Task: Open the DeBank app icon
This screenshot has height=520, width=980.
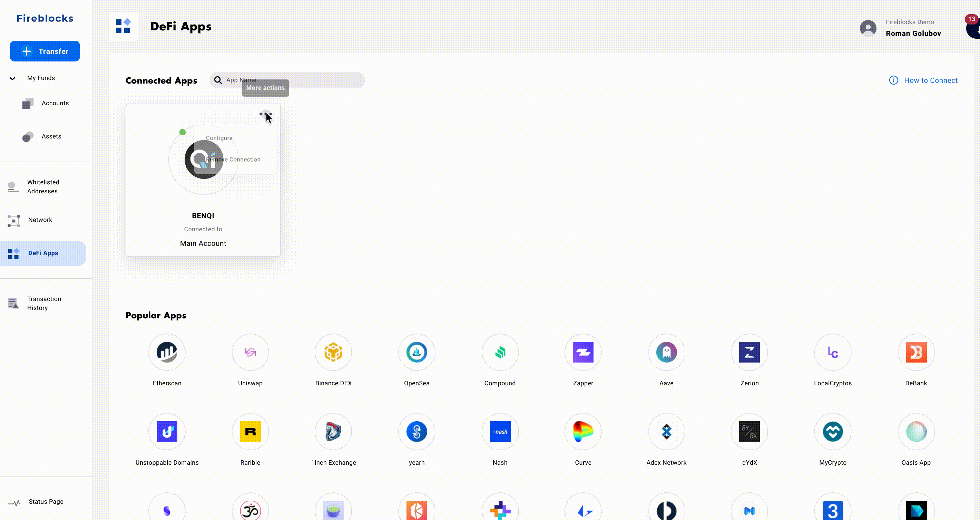Action: (x=916, y=352)
